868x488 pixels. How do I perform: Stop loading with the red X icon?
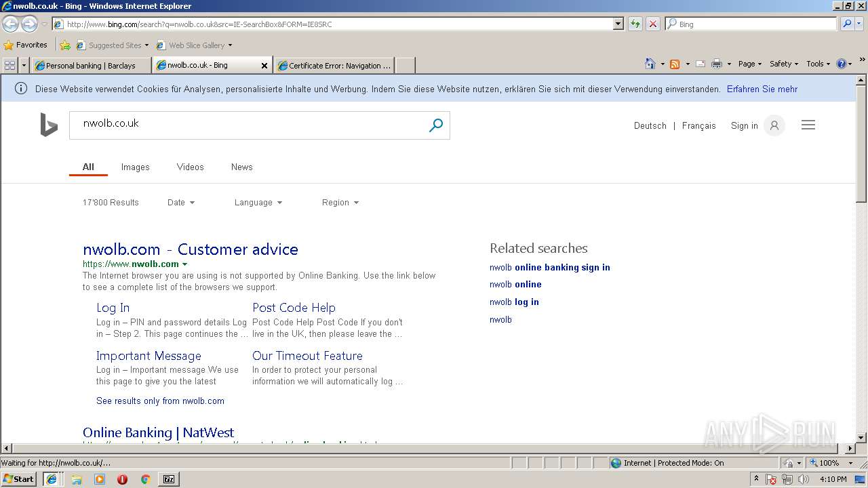tap(652, 24)
